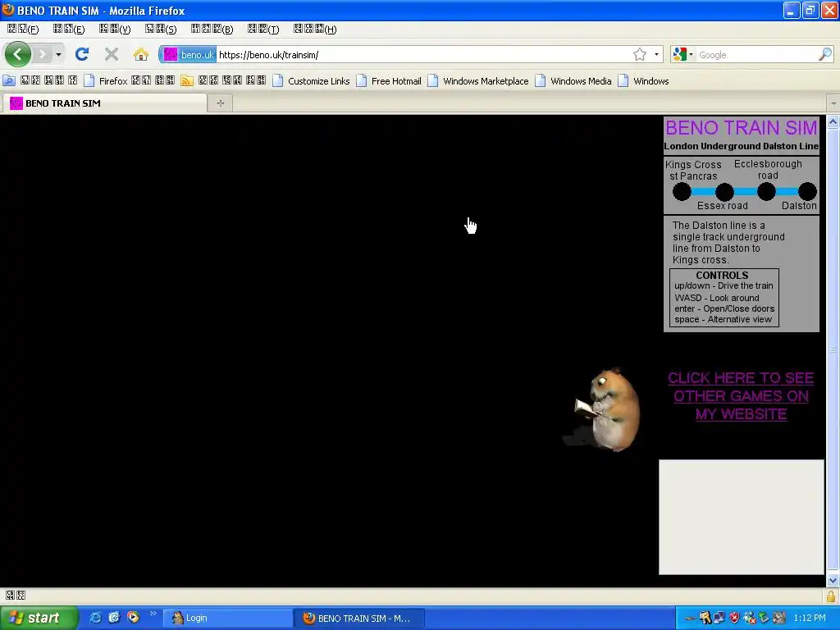Go back with the green Back arrow
The image size is (840, 630).
[x=18, y=54]
